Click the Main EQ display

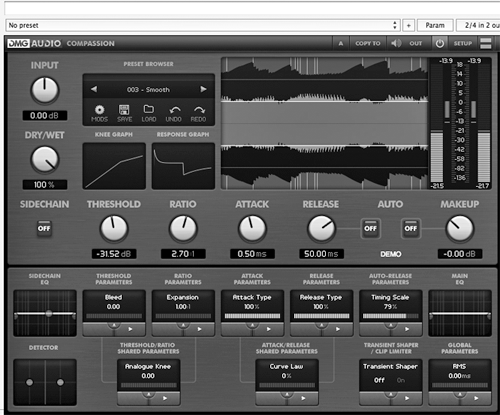point(460,313)
